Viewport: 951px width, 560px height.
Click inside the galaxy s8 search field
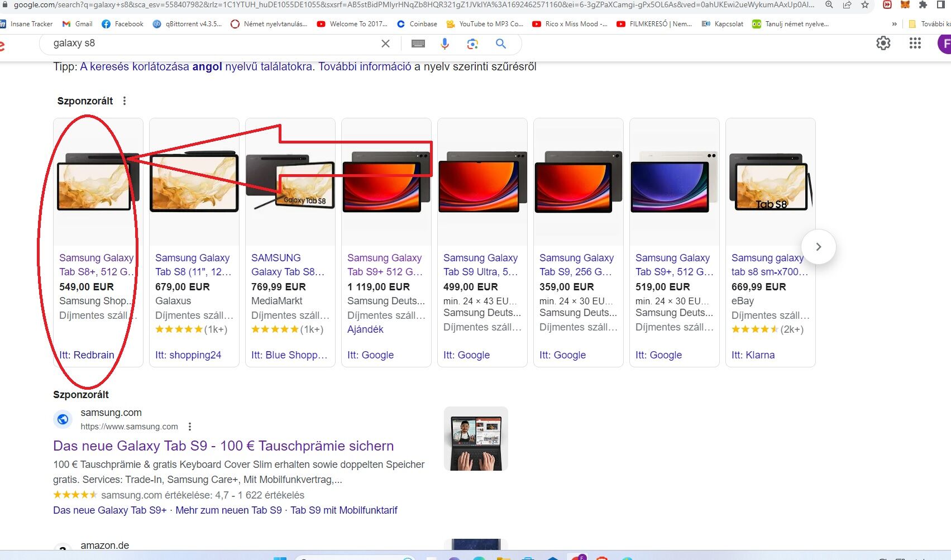pos(212,44)
